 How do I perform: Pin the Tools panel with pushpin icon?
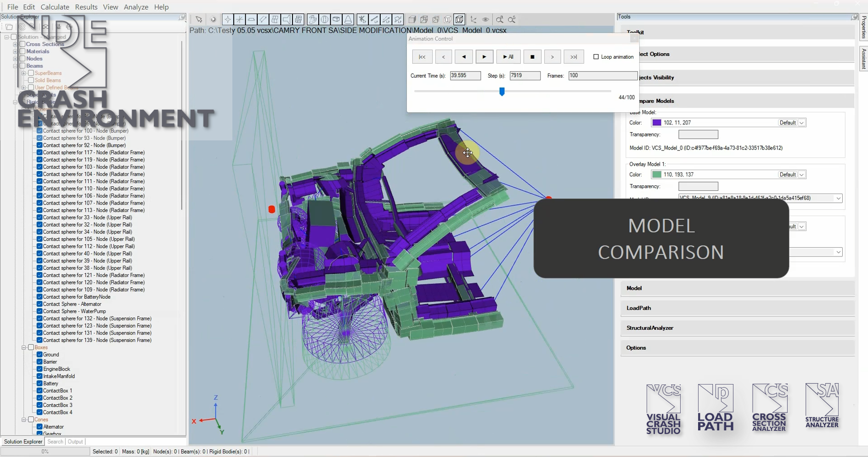854,17
